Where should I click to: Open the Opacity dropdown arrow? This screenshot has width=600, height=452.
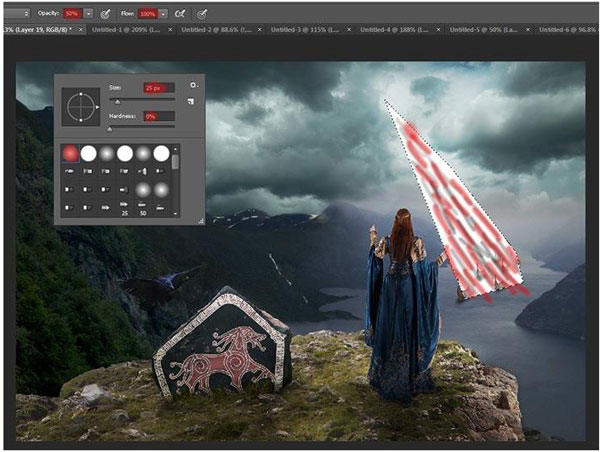88,14
